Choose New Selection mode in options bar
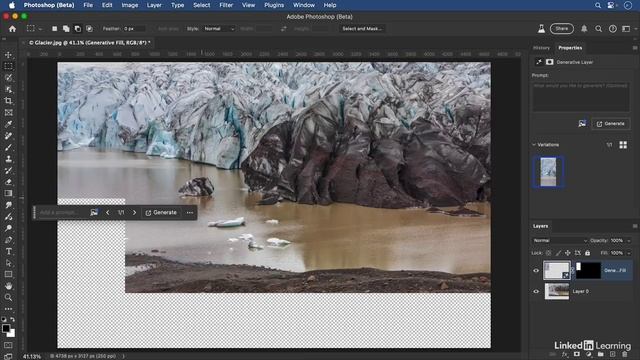 coord(54,29)
